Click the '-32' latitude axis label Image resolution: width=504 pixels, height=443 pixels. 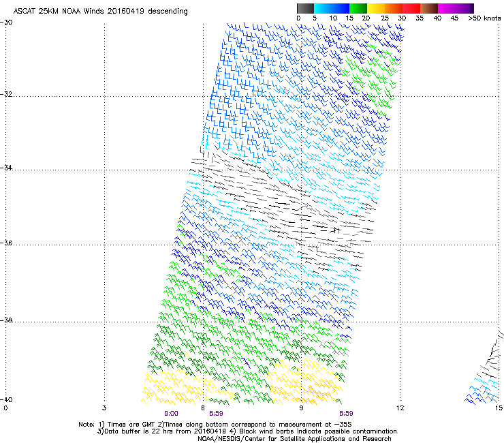click(x=6, y=94)
